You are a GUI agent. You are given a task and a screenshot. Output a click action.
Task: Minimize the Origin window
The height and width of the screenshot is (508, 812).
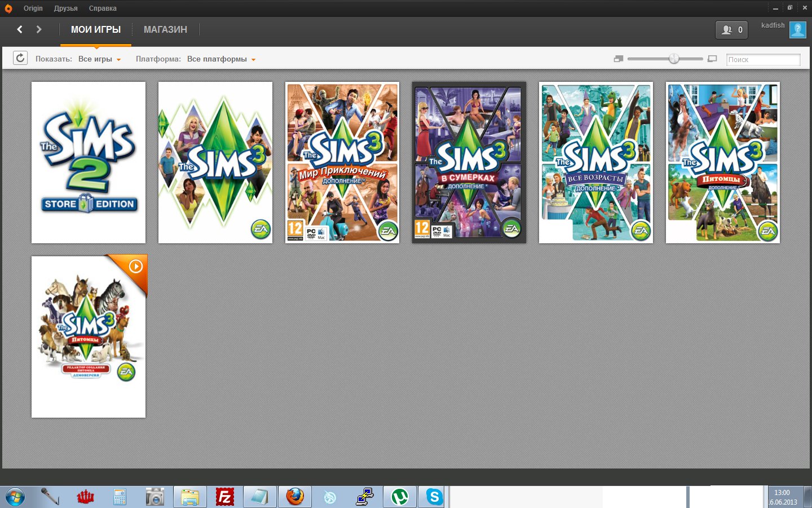click(775, 8)
